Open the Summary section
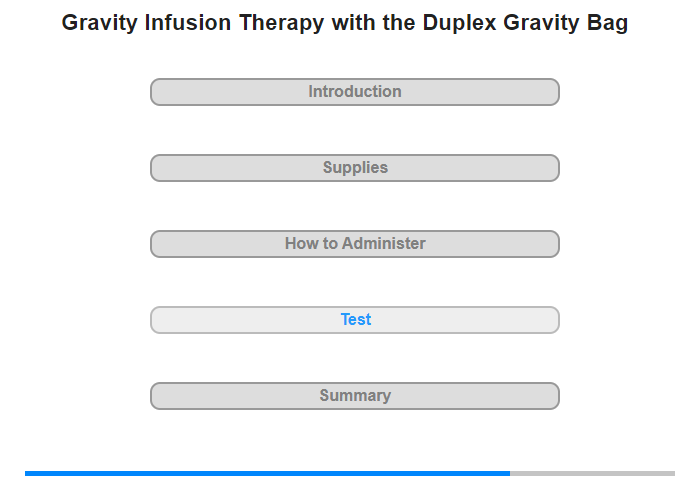700x480 pixels. point(354,396)
